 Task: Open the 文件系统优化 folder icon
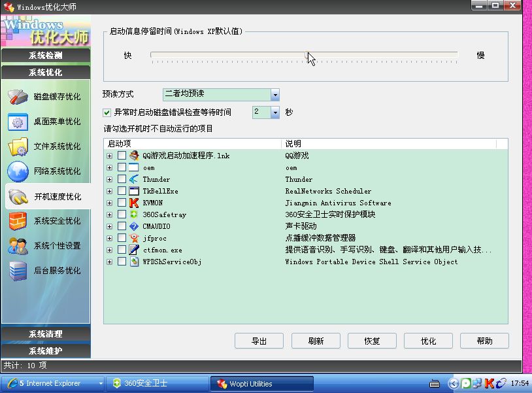(18, 146)
